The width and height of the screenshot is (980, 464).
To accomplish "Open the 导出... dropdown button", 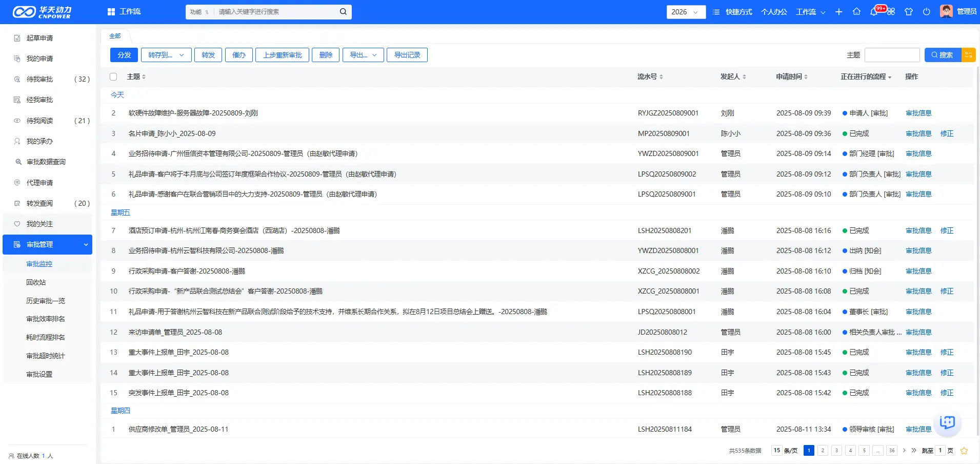I will coord(363,55).
